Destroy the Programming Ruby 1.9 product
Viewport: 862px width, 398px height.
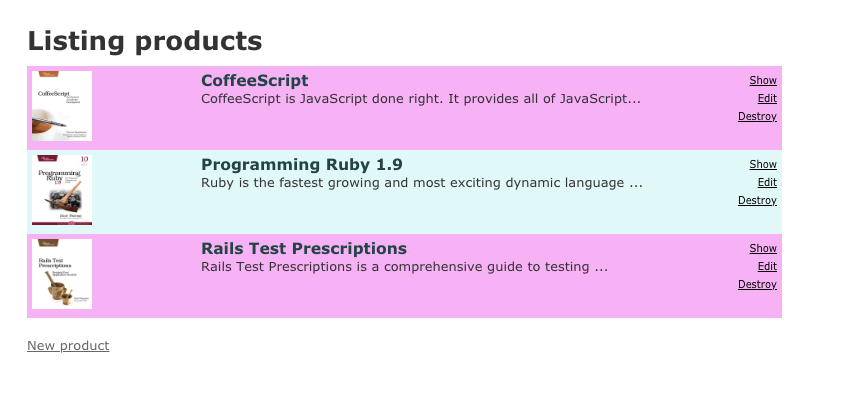[x=757, y=200]
